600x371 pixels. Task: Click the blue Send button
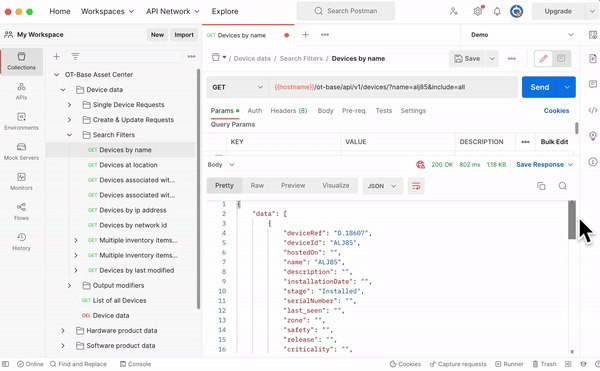tap(540, 87)
